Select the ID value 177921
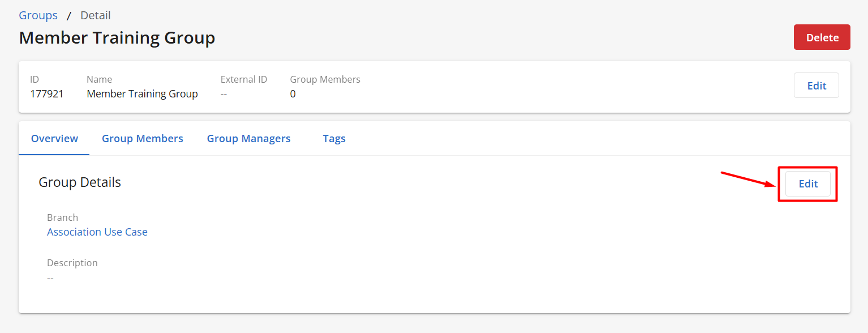Image resolution: width=868 pixels, height=333 pixels. click(x=46, y=94)
